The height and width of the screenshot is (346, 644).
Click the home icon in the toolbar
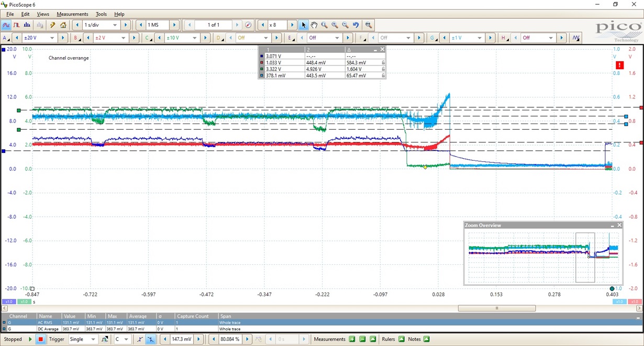pyautogui.click(x=63, y=25)
